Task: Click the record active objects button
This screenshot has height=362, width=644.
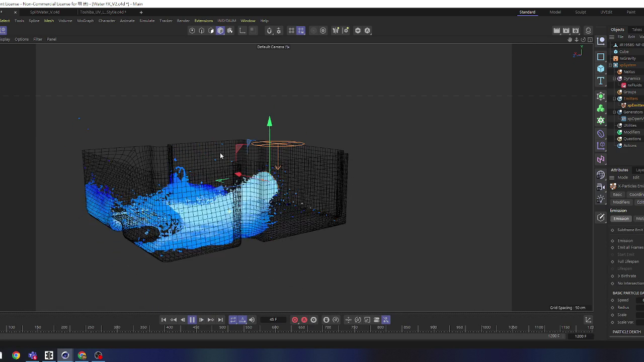Action: point(295,320)
